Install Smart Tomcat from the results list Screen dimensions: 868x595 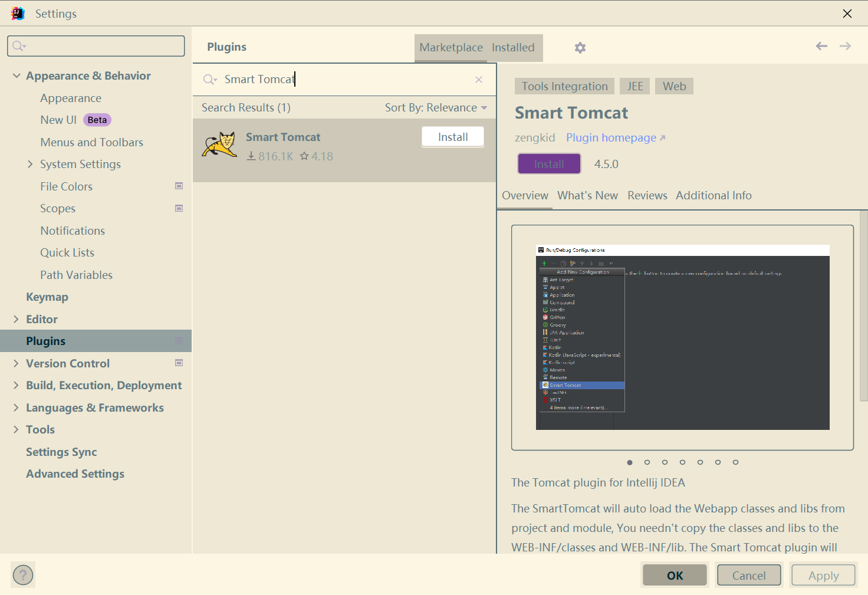click(x=453, y=137)
